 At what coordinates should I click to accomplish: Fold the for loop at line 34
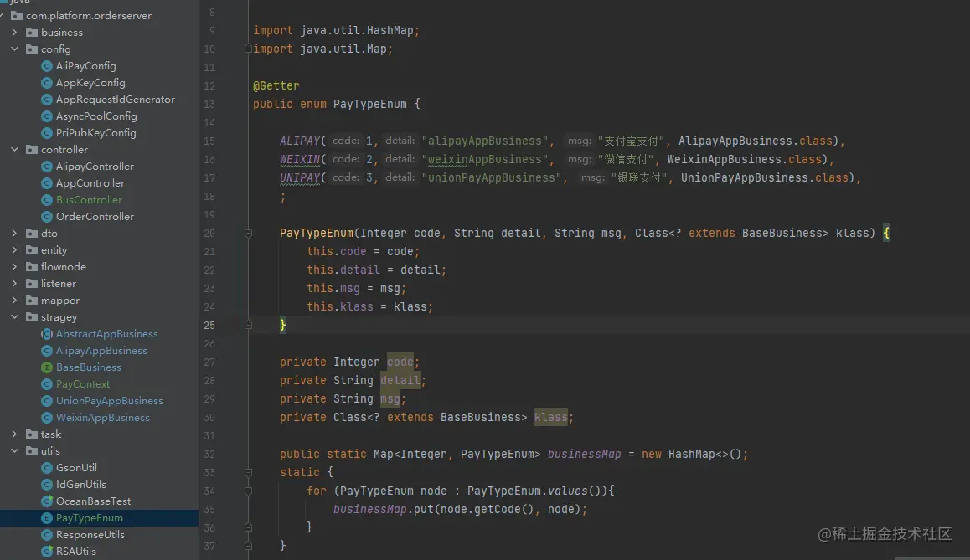248,491
